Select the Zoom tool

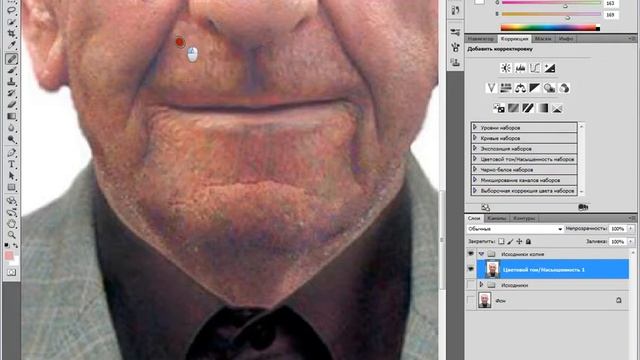[x=11, y=235]
